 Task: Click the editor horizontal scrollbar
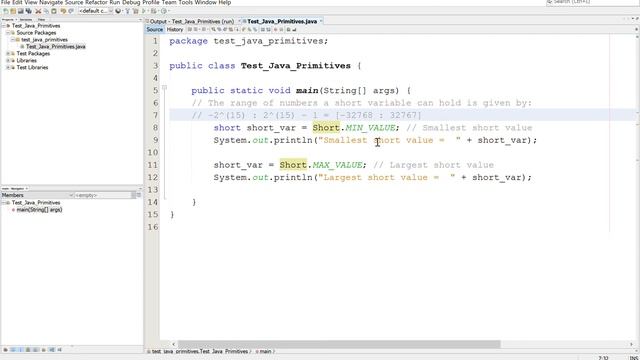pos(339,344)
